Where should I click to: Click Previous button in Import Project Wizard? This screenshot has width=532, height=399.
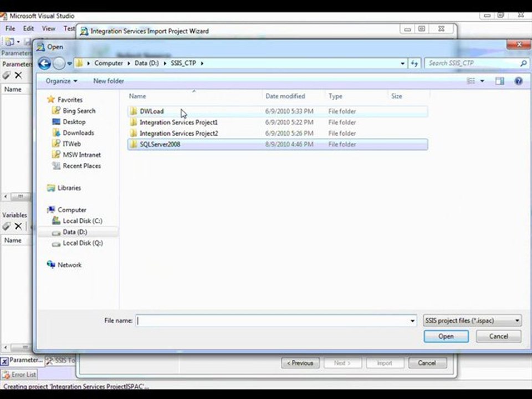(300, 363)
